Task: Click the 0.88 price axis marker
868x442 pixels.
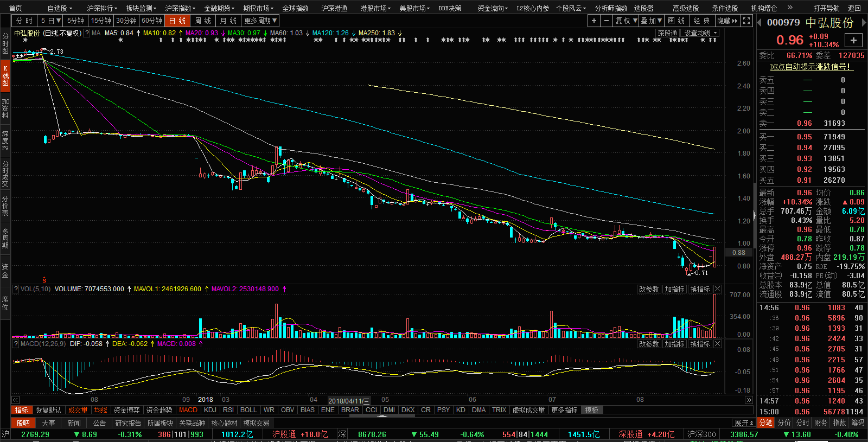Action: click(x=738, y=253)
